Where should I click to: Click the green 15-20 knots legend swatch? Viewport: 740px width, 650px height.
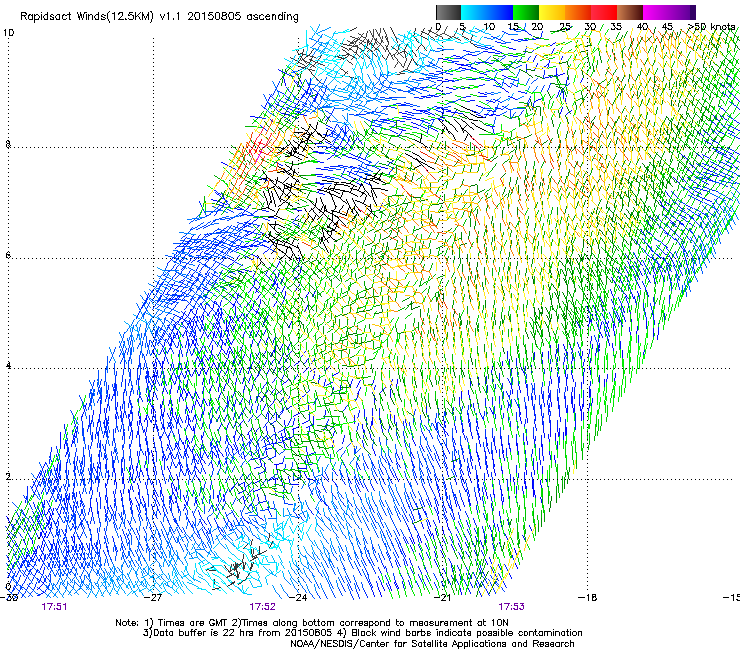[x=526, y=12]
